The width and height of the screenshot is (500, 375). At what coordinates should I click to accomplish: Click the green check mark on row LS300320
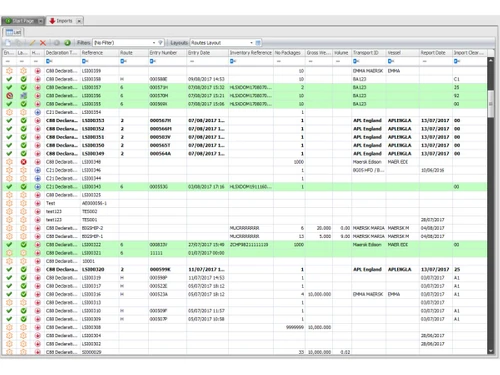pyautogui.click(x=9, y=269)
